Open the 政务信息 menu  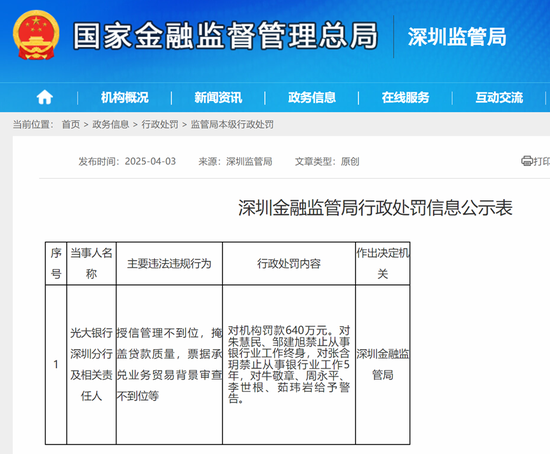312,98
